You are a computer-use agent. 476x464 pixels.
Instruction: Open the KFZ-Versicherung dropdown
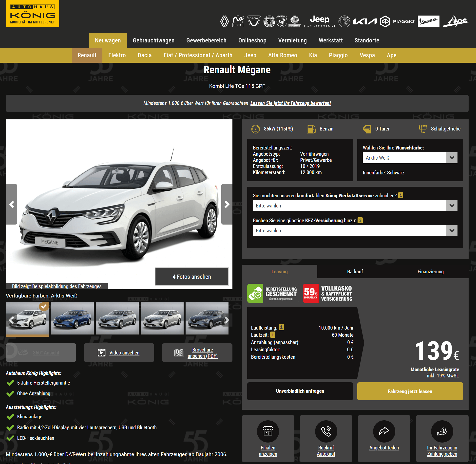(x=355, y=230)
